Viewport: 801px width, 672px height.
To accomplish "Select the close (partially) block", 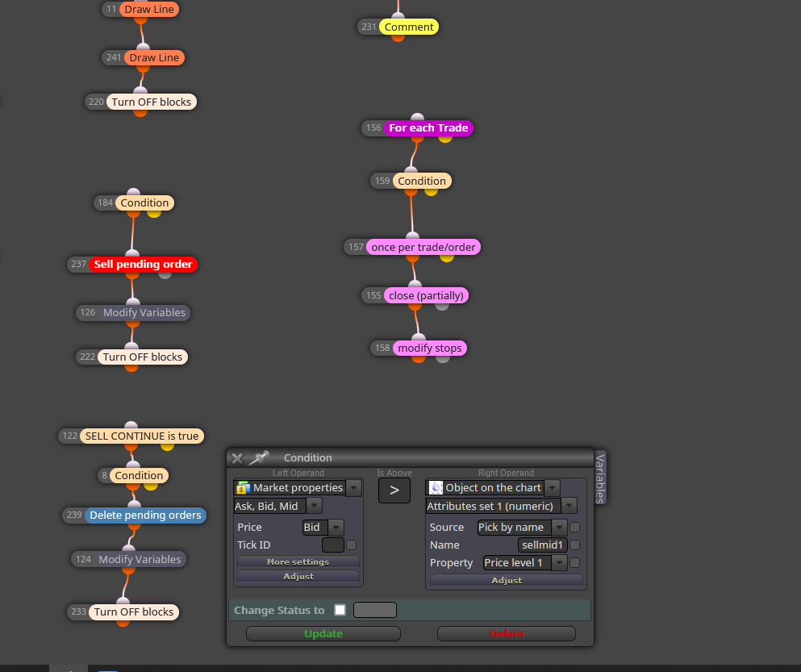I will pyautogui.click(x=426, y=295).
